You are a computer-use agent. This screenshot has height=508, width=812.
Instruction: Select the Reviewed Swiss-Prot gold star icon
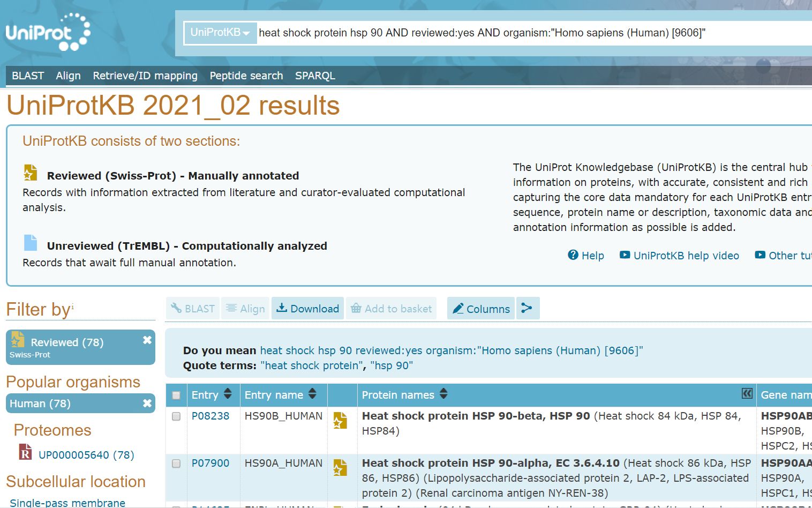coord(31,173)
